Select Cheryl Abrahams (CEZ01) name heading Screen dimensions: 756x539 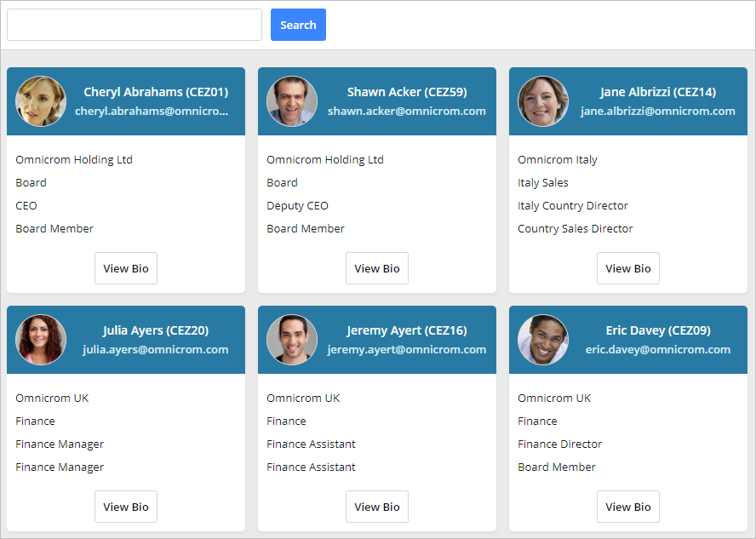[x=155, y=92]
